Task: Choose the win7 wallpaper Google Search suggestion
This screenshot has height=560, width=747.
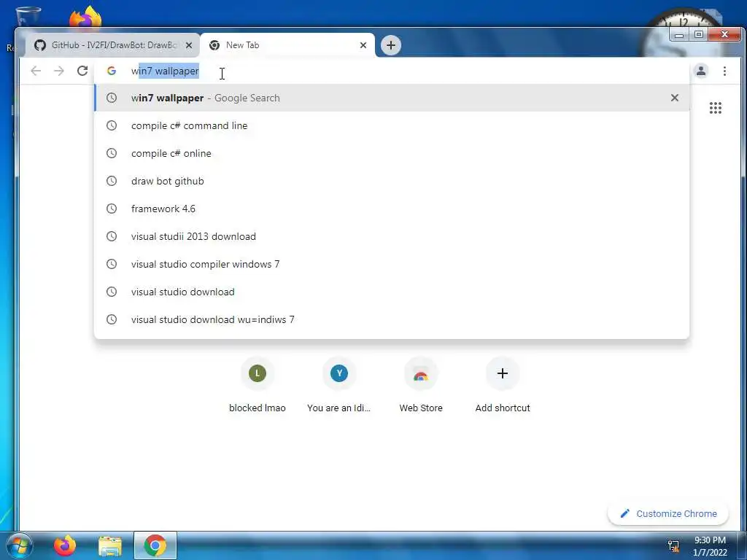Action: pos(392,98)
